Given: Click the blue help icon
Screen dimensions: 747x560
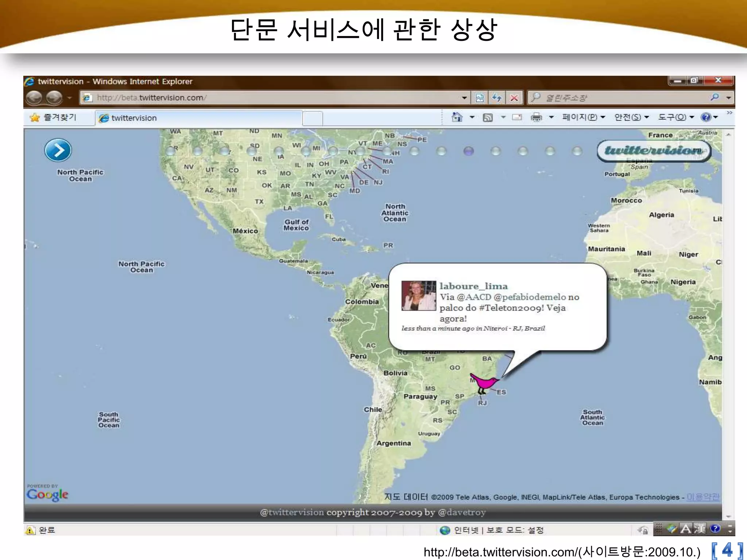Looking at the screenshot, I should pos(706,117).
